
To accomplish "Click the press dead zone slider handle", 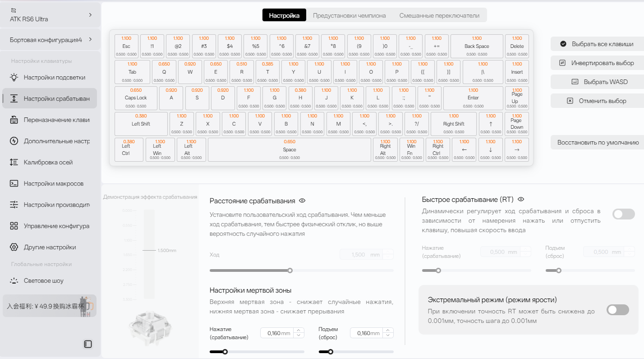I will (225, 352).
